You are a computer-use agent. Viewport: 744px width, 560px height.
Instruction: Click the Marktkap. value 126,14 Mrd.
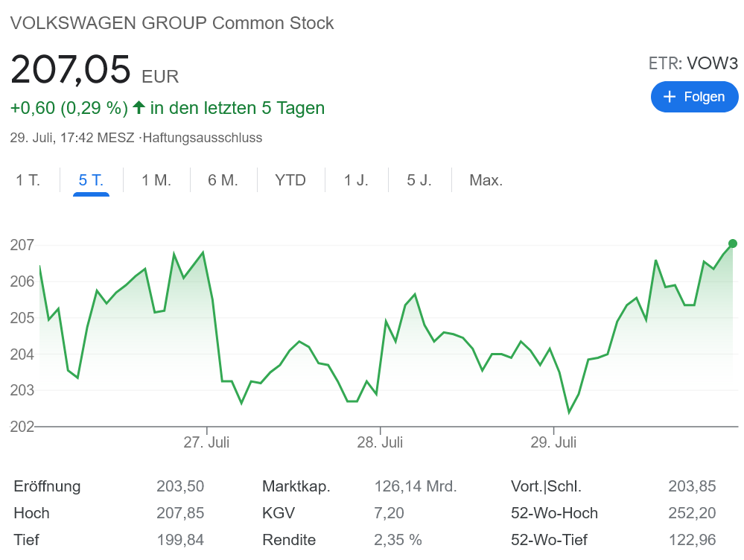[415, 487]
